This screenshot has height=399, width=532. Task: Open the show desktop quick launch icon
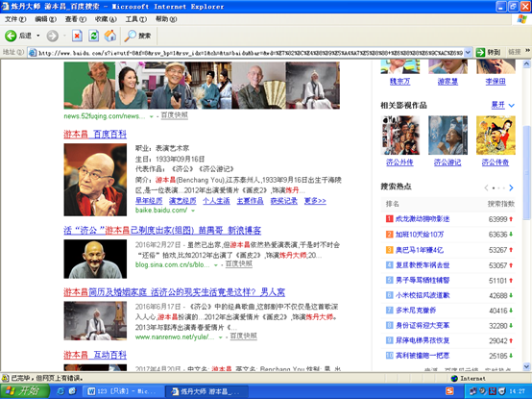click(72, 391)
